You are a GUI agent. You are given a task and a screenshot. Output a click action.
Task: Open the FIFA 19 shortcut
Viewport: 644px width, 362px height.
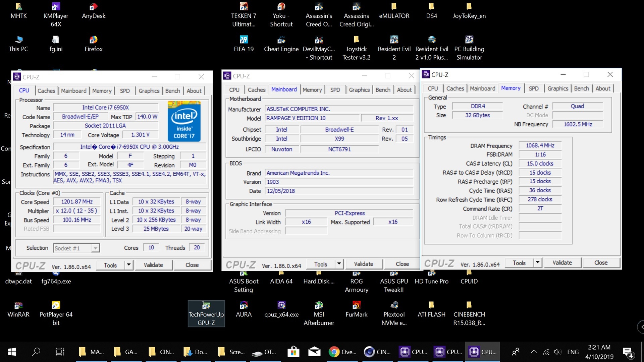tap(244, 44)
